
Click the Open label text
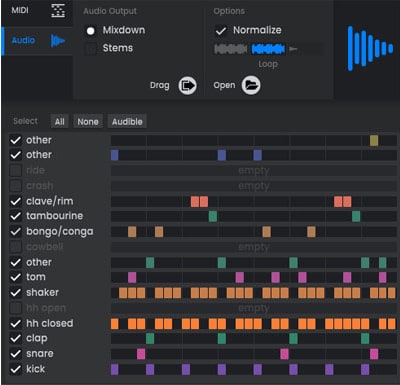tap(224, 85)
